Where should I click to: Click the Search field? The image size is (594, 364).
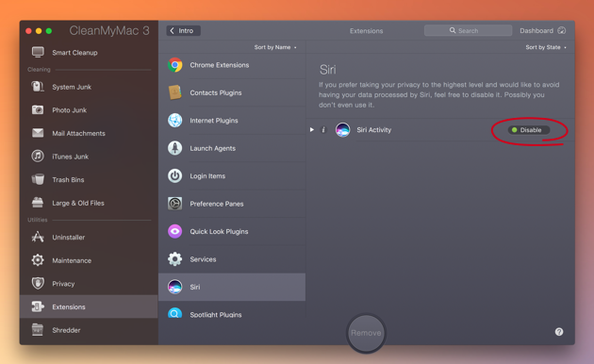pyautogui.click(x=468, y=31)
